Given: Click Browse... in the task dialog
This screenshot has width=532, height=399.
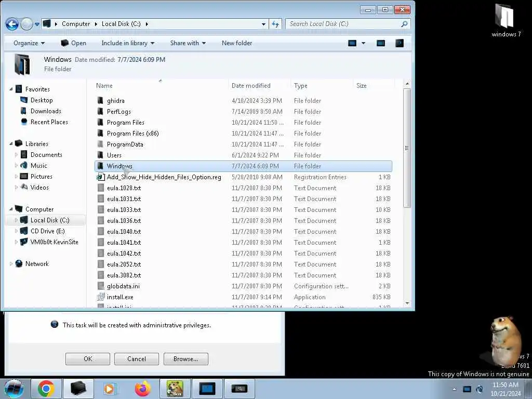Looking at the screenshot, I should (x=185, y=359).
